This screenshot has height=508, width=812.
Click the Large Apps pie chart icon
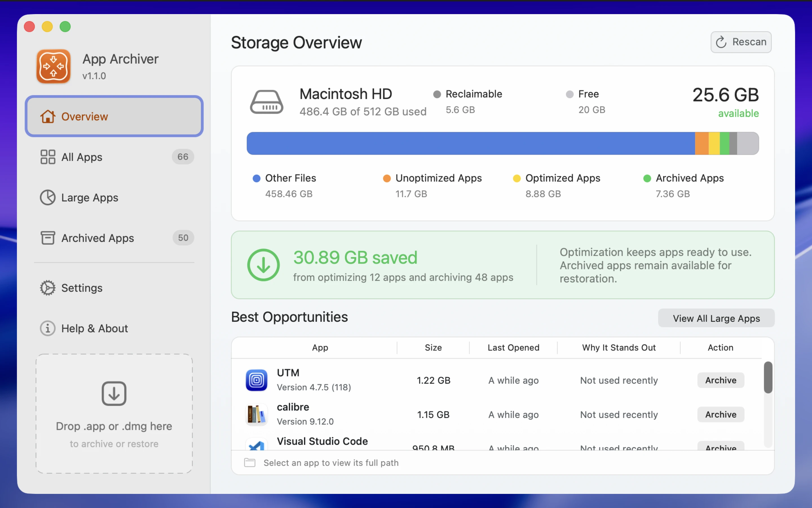coord(48,198)
